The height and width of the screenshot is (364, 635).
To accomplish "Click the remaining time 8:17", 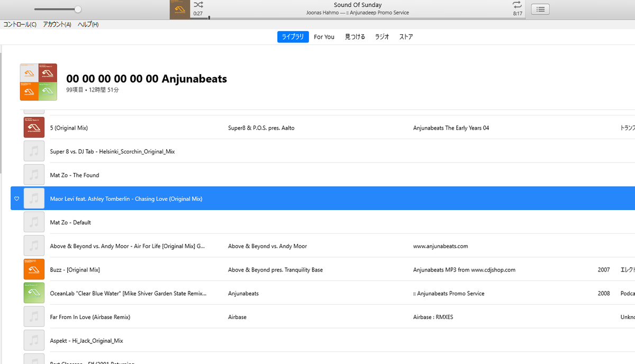I will click(x=518, y=14).
